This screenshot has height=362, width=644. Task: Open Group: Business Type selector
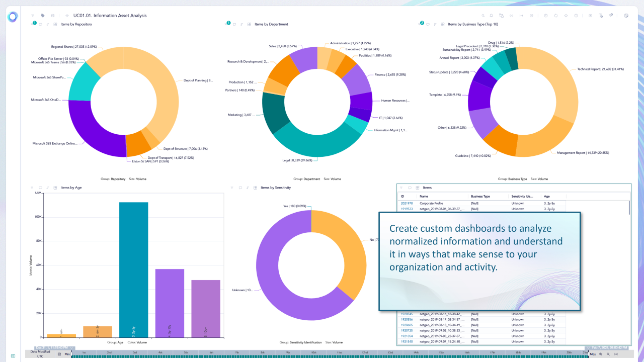[512, 179]
